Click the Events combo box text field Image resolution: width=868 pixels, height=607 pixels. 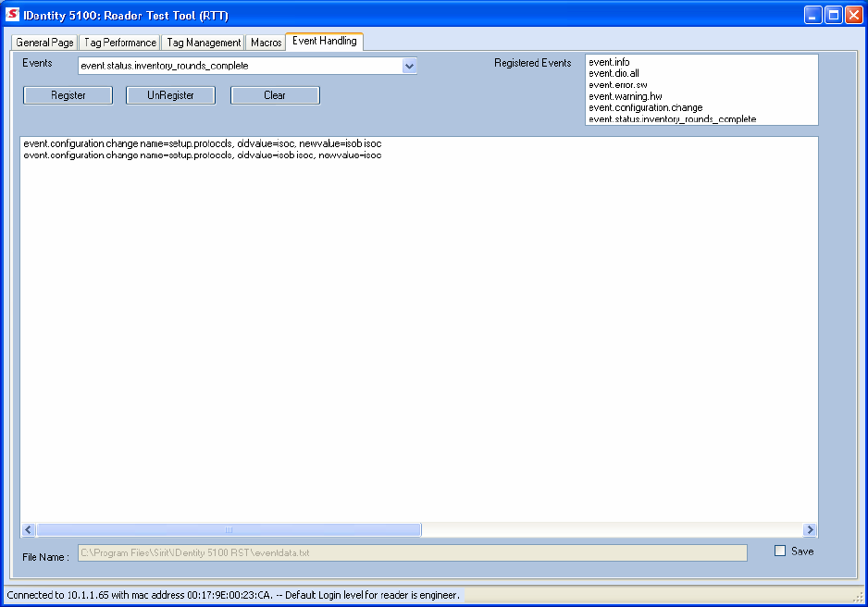(241, 66)
